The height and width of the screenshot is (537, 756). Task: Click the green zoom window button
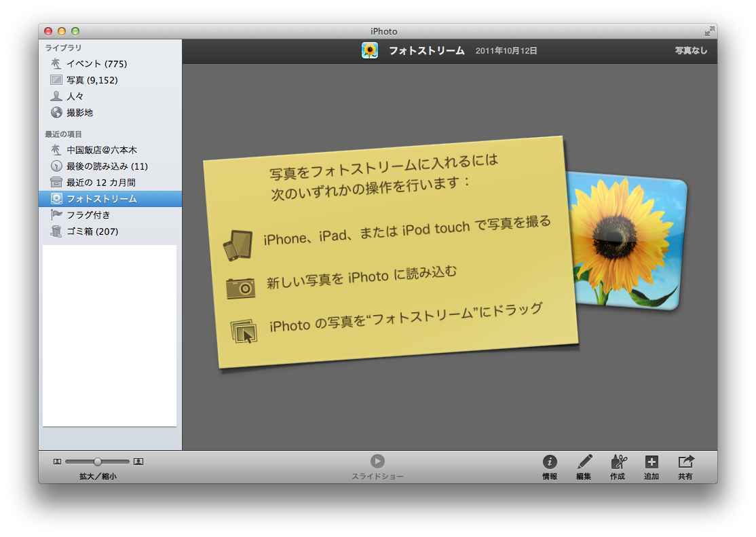point(75,31)
